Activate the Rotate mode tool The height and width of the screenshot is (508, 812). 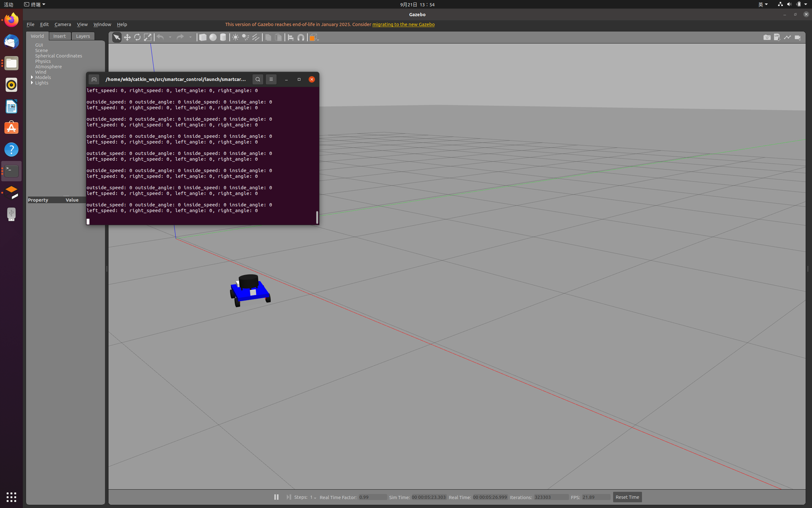click(137, 37)
